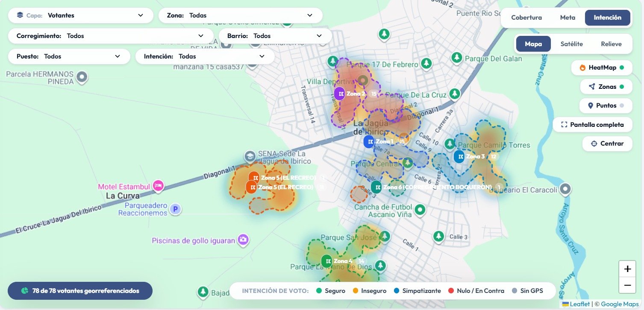This screenshot has width=644, height=310.
Task: Switch map view to Satélite
Action: point(572,44)
